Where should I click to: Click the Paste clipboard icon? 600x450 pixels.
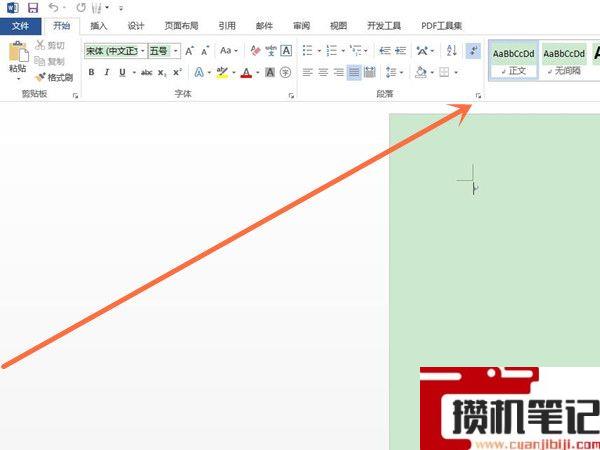(x=18, y=51)
